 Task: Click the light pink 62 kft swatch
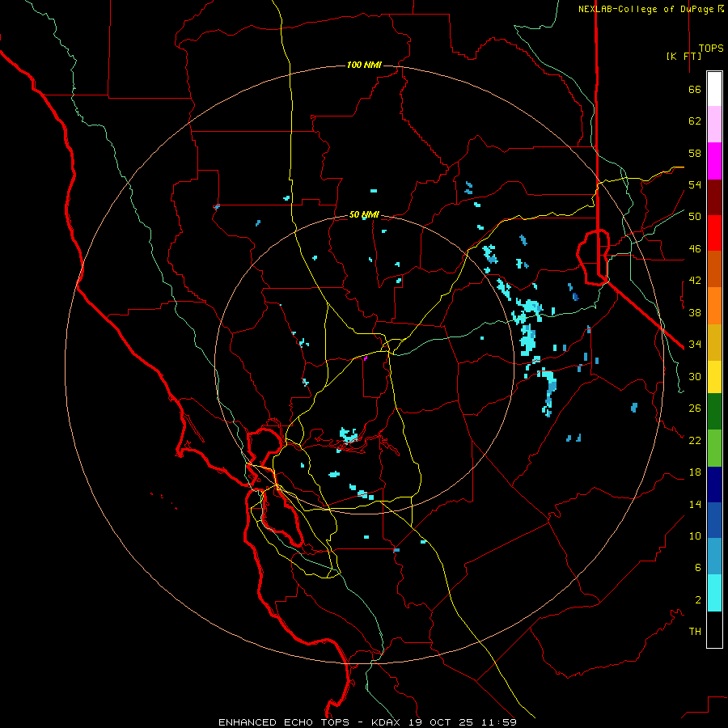[x=714, y=125]
